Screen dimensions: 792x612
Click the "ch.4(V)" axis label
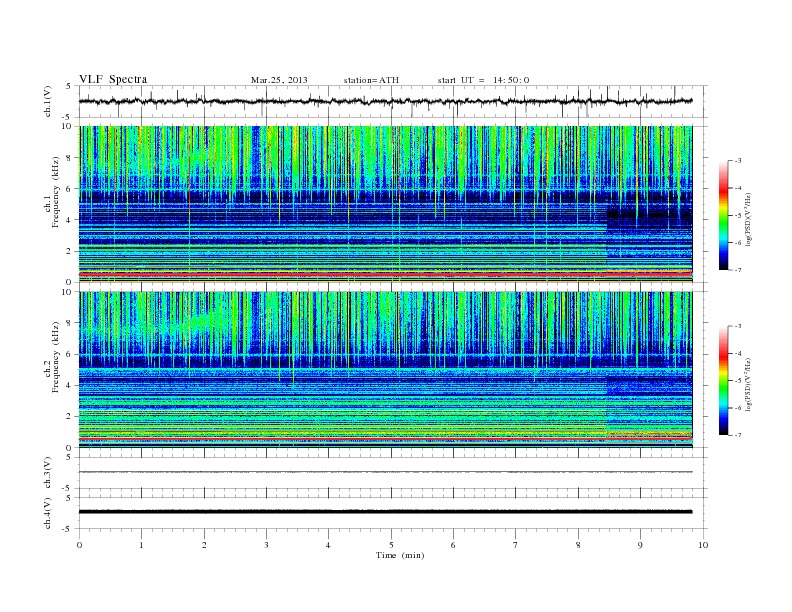tap(48, 513)
